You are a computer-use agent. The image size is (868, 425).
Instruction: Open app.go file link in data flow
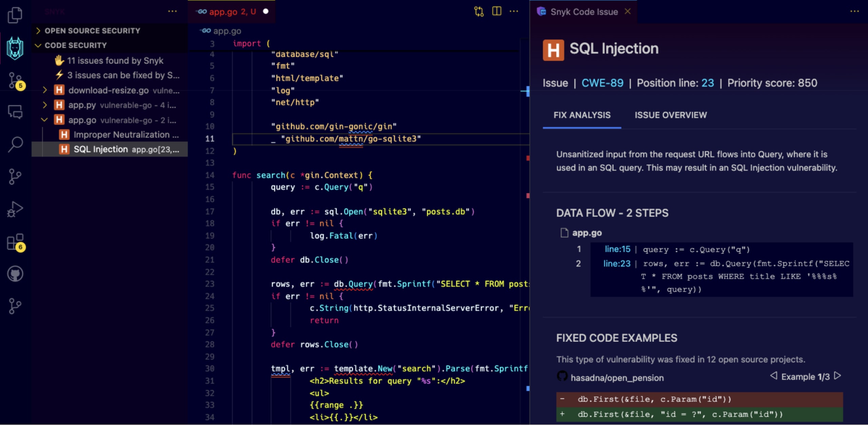[587, 233]
